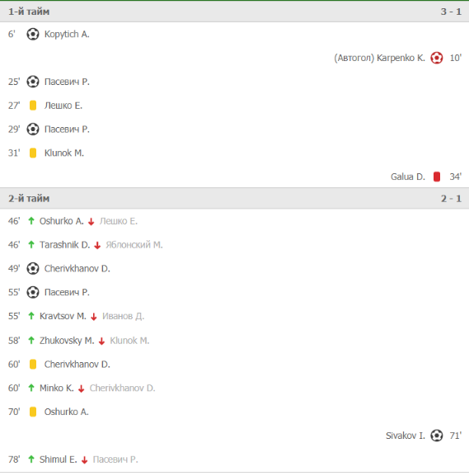Click player name Zhukovsky M.
The image size is (469, 476).
[x=67, y=341]
